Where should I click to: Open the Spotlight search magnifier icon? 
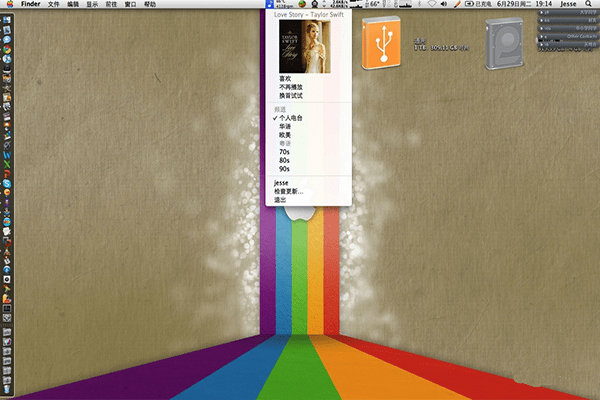tap(588, 4)
